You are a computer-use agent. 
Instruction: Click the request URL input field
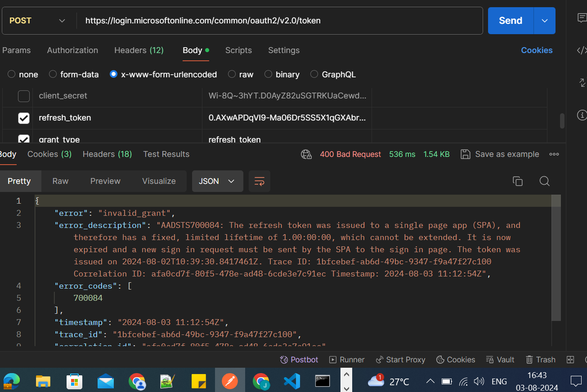[279, 21]
